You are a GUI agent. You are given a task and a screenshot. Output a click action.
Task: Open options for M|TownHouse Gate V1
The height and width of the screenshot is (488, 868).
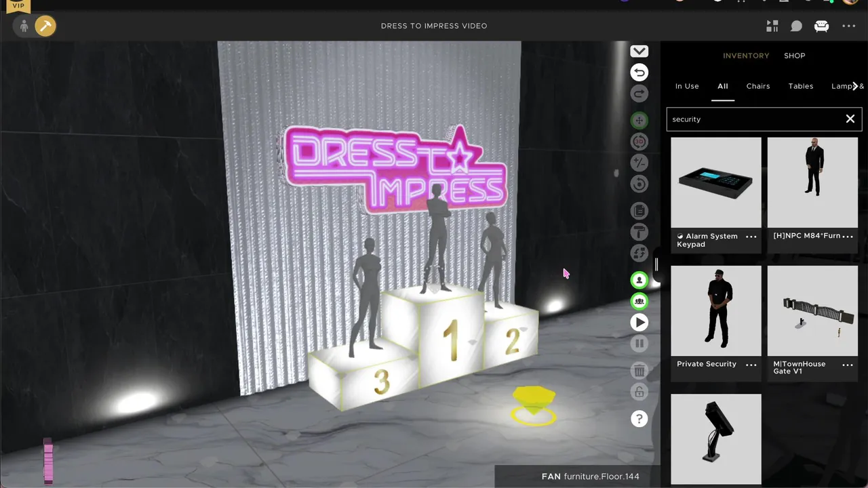pyautogui.click(x=848, y=365)
